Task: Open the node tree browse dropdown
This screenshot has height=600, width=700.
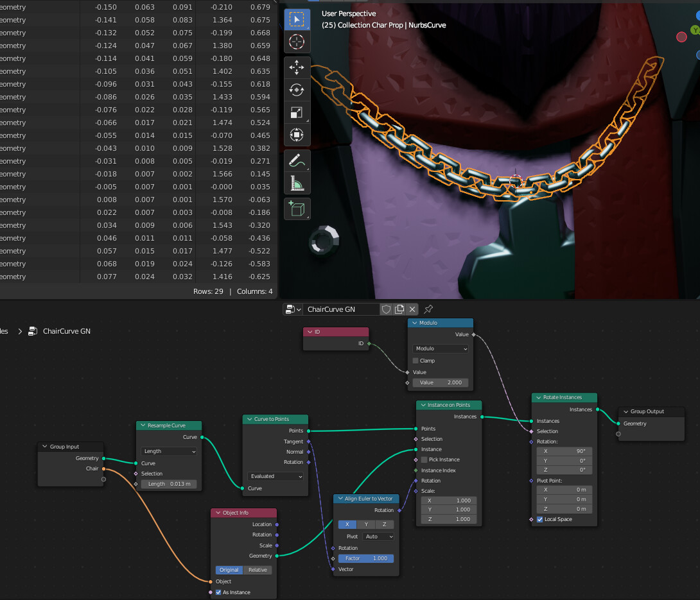Action: 293,309
